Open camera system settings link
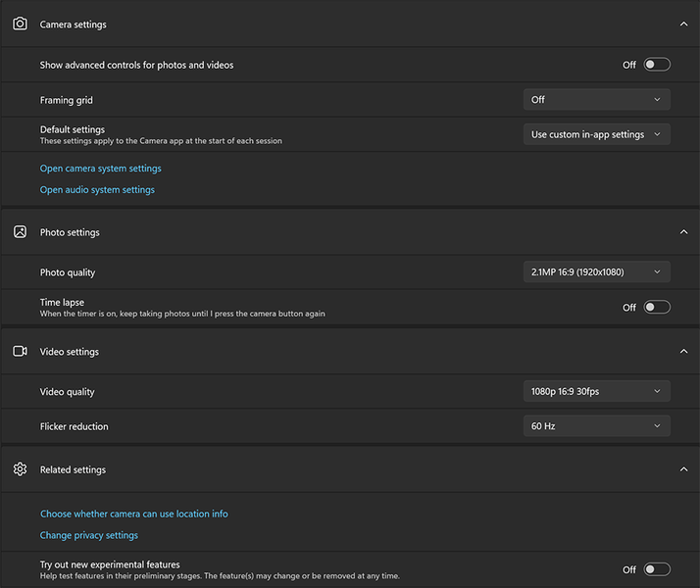The width and height of the screenshot is (700, 588). click(x=100, y=169)
